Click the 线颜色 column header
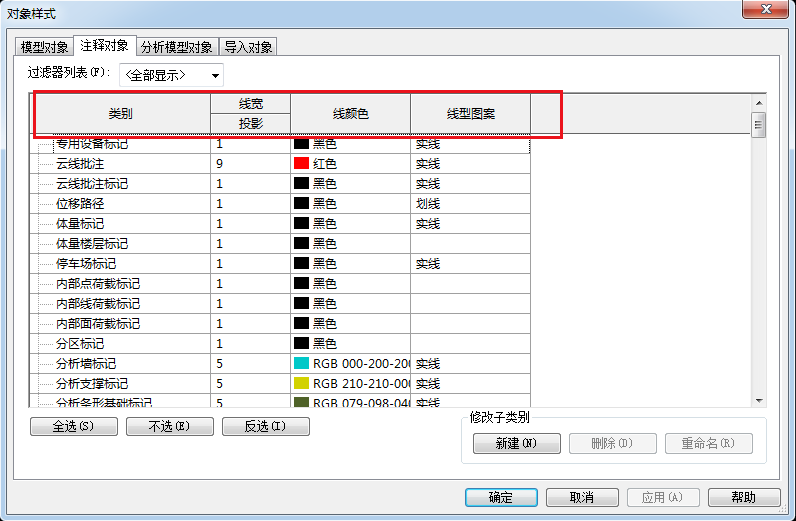This screenshot has height=521, width=796. point(350,114)
